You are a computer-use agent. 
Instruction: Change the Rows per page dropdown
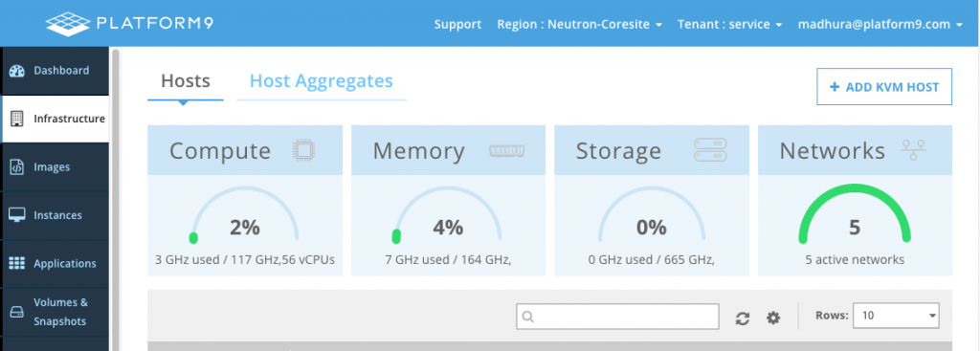point(896,316)
